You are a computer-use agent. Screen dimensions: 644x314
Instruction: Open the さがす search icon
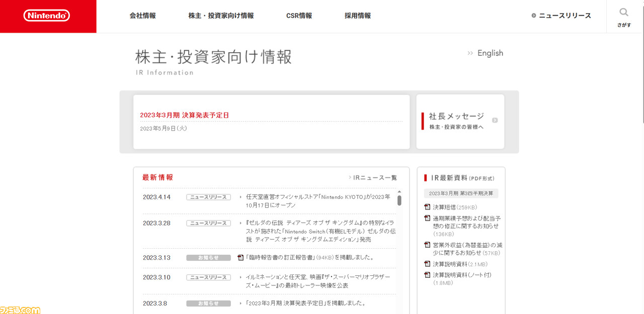pos(624,17)
